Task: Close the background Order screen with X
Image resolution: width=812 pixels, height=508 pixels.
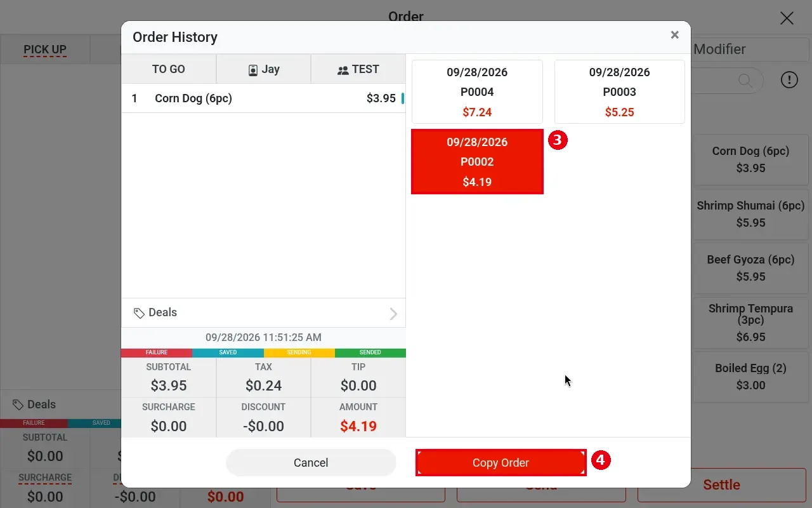Action: pyautogui.click(x=787, y=18)
